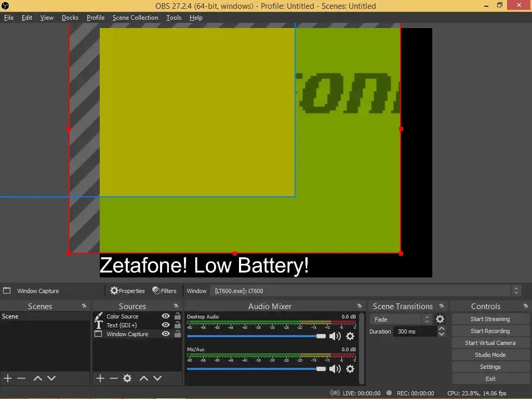The height and width of the screenshot is (399, 532).
Task: Lock the Window Capture source
Action: click(178, 334)
